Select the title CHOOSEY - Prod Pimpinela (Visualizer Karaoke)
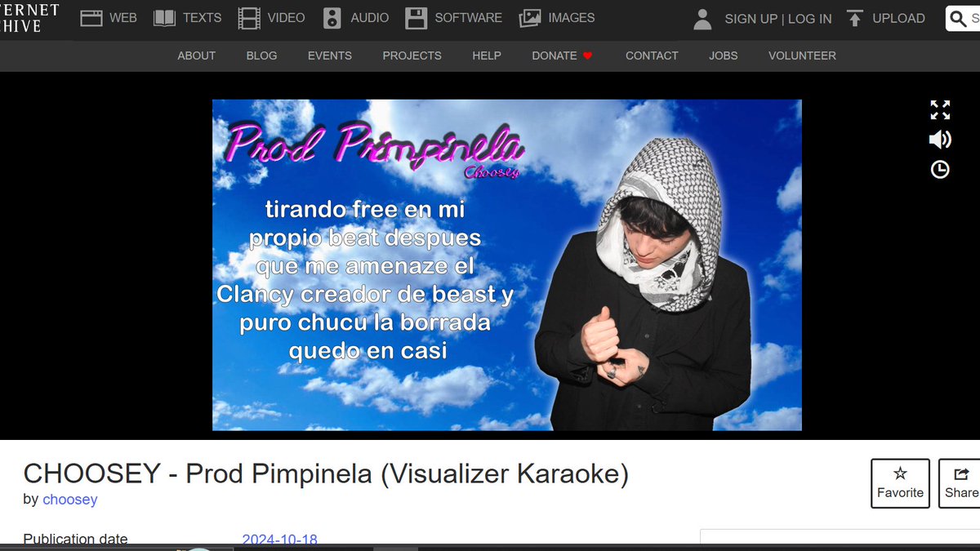 [326, 474]
